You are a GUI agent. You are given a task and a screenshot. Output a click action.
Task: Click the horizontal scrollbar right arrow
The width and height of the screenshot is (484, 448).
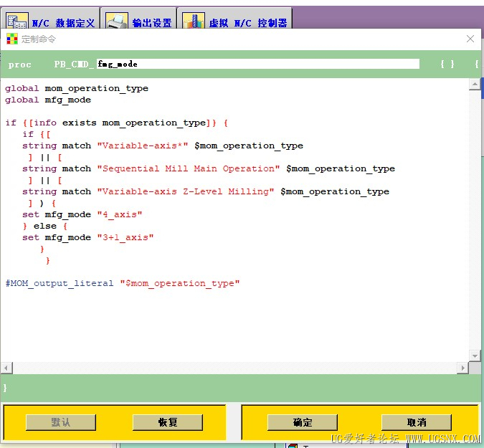click(x=463, y=368)
